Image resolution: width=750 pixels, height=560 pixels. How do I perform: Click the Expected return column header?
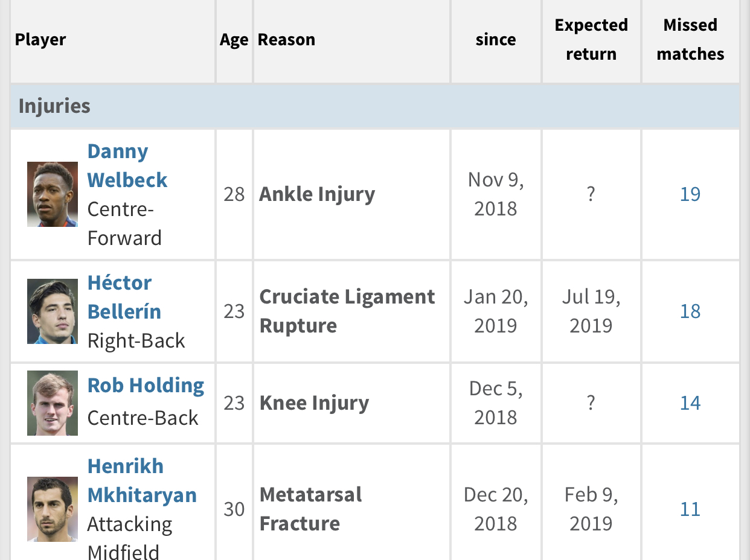[591, 40]
